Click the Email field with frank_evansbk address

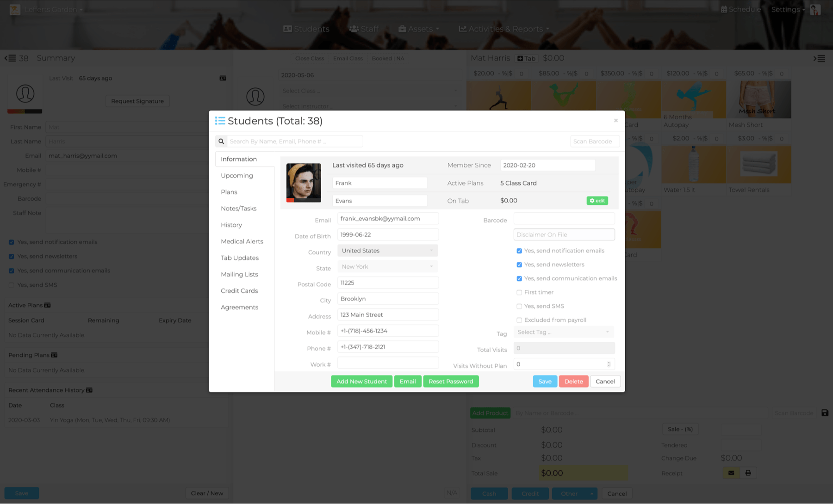tap(388, 219)
